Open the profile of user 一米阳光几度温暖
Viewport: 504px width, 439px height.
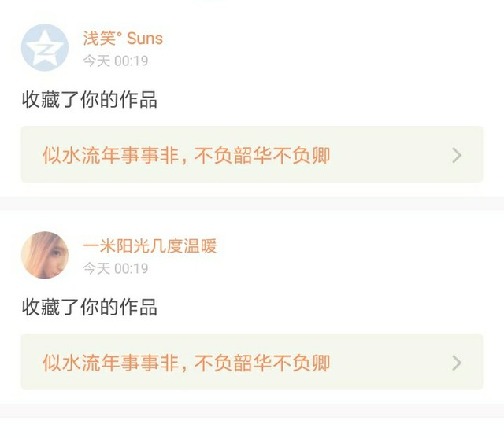click(150, 246)
